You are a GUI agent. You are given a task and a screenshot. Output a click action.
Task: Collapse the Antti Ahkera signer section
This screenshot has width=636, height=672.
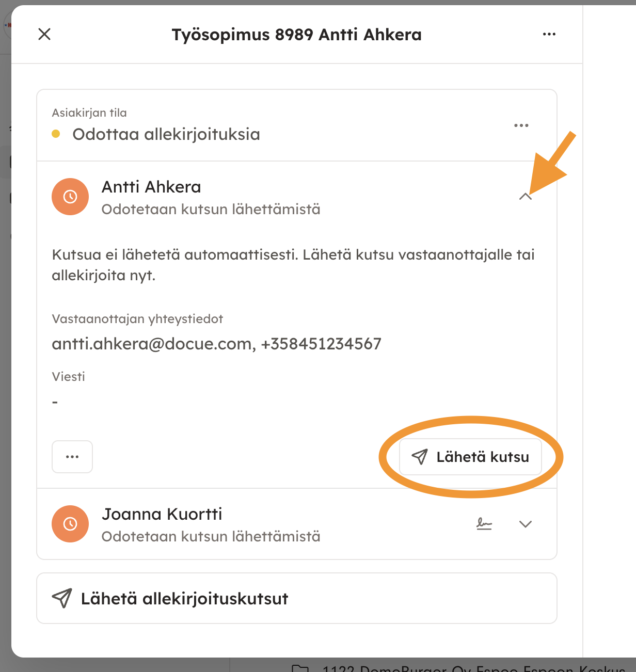click(x=525, y=197)
